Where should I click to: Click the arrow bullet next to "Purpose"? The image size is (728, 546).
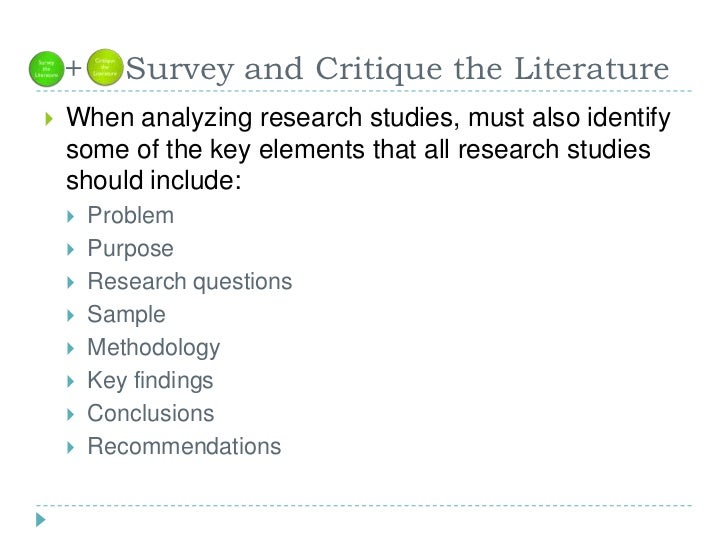69,249
